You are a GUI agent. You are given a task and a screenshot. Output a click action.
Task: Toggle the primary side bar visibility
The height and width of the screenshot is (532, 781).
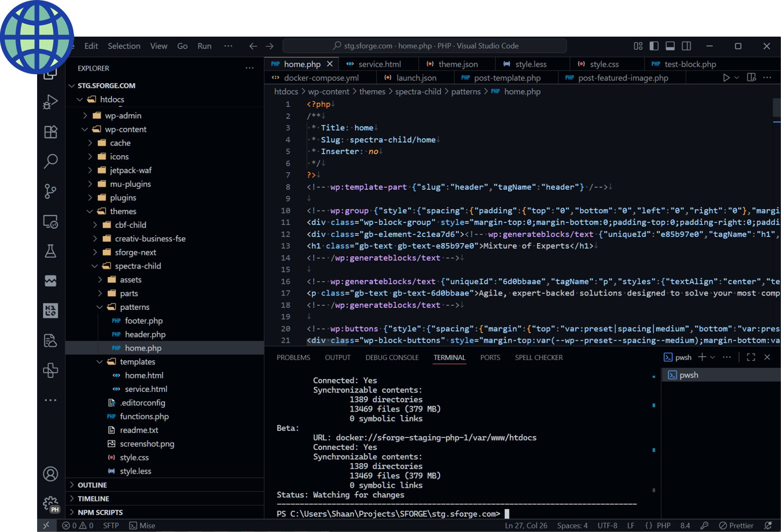[654, 46]
